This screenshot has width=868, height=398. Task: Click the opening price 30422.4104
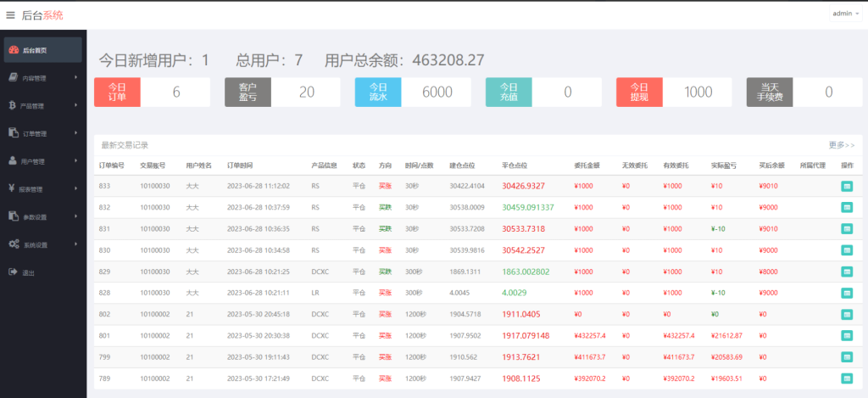[467, 186]
